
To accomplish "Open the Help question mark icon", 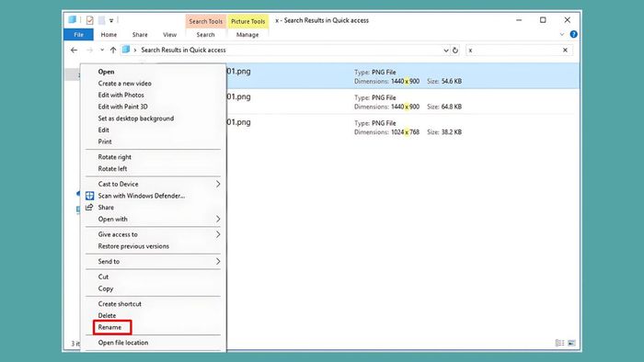I will (x=574, y=34).
